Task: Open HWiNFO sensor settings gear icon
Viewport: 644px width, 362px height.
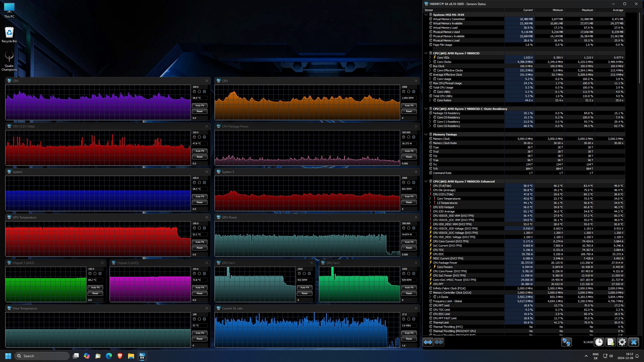Action: [622, 342]
